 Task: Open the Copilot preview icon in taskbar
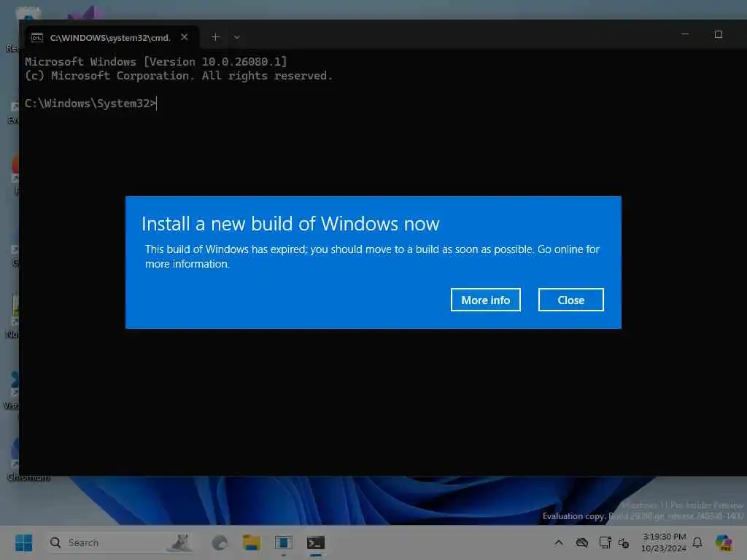[723, 542]
